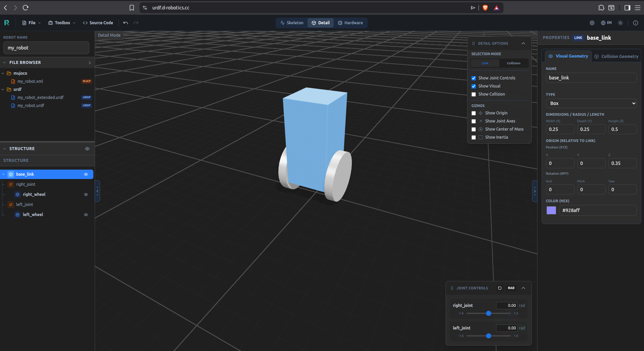Switch to the Skeleton mode tab
The height and width of the screenshot is (351, 644).
(292, 23)
